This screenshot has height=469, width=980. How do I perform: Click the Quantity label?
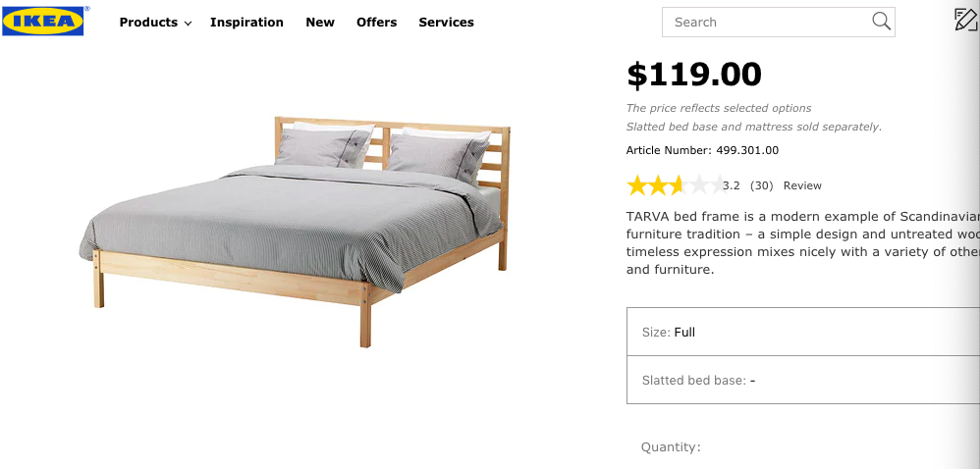[671, 447]
